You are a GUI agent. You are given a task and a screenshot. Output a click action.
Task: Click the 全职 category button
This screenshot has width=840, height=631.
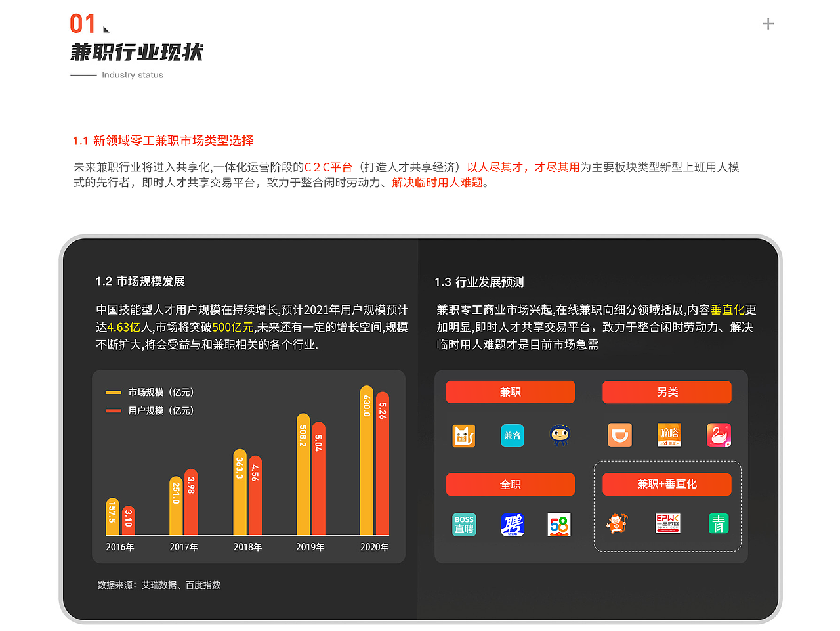511,485
